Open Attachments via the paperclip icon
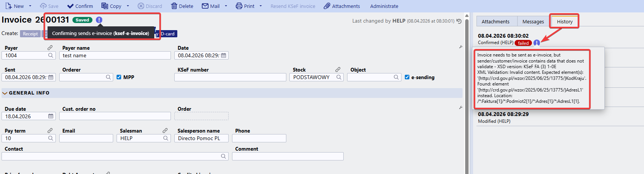Viewport: 644px width, 174px height. click(327, 6)
